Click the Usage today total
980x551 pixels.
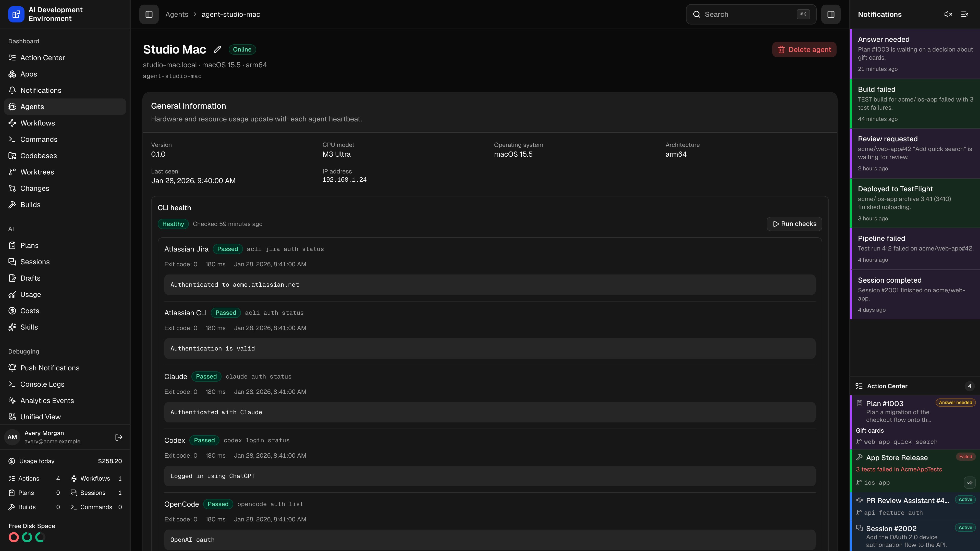tap(110, 461)
